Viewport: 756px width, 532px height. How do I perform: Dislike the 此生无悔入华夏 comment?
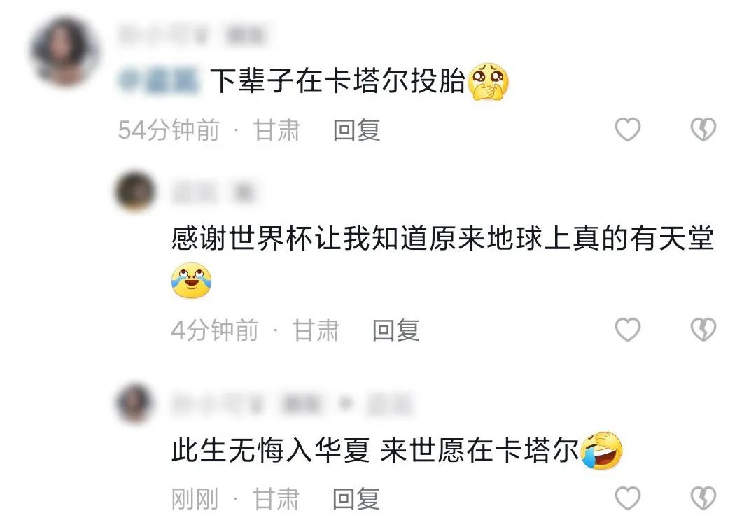(x=703, y=498)
